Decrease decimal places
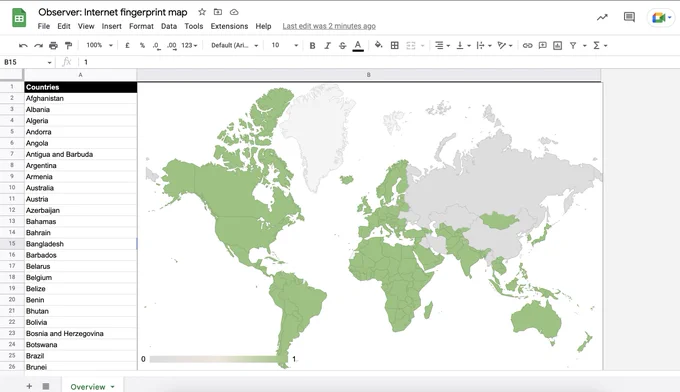 156,46
